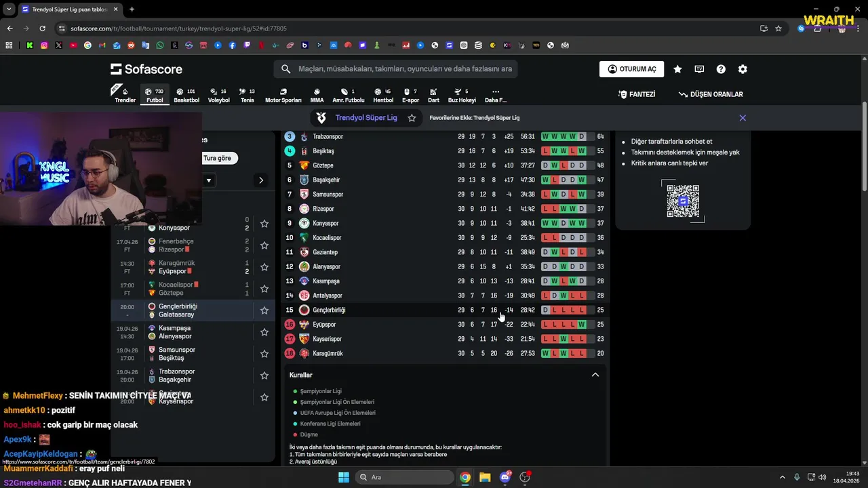868x488 pixels.
Task: Favorite the Samsunspor vs Beşiktaş match
Action: [264, 354]
